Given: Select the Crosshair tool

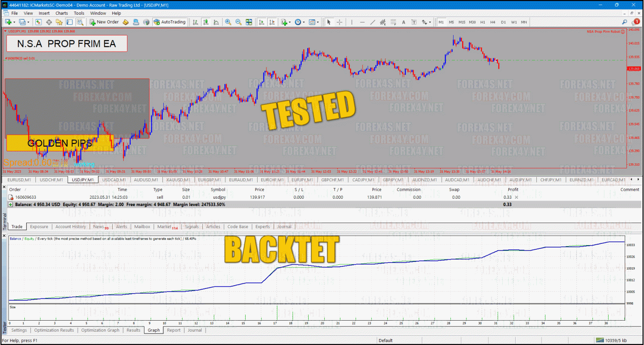Looking at the screenshot, I should [x=339, y=22].
